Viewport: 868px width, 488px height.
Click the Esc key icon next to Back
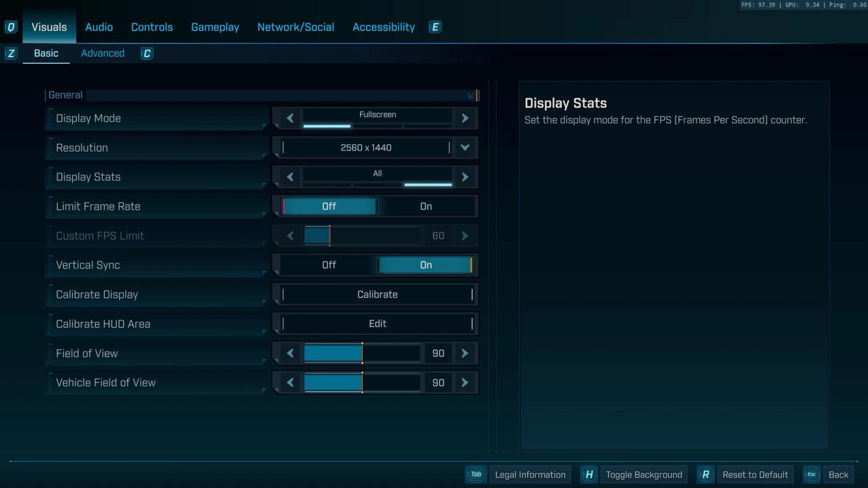(811, 474)
